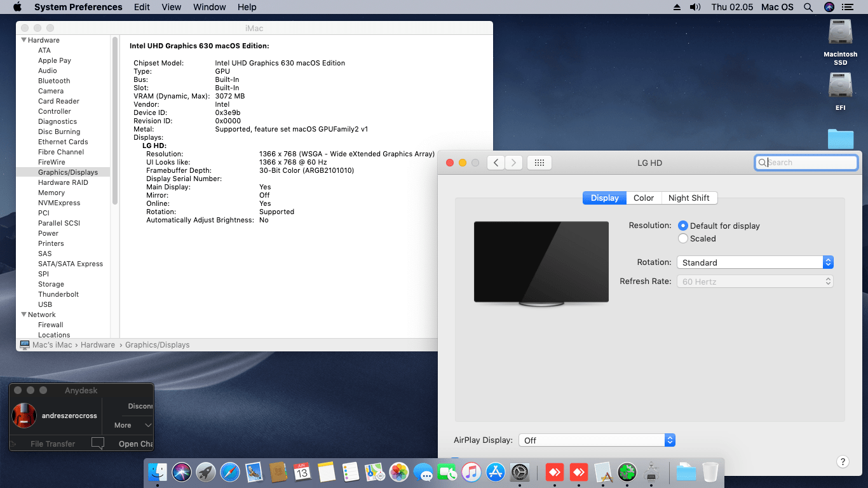Collapse the Network tree section
This screenshot has width=868, height=488.
click(x=24, y=315)
